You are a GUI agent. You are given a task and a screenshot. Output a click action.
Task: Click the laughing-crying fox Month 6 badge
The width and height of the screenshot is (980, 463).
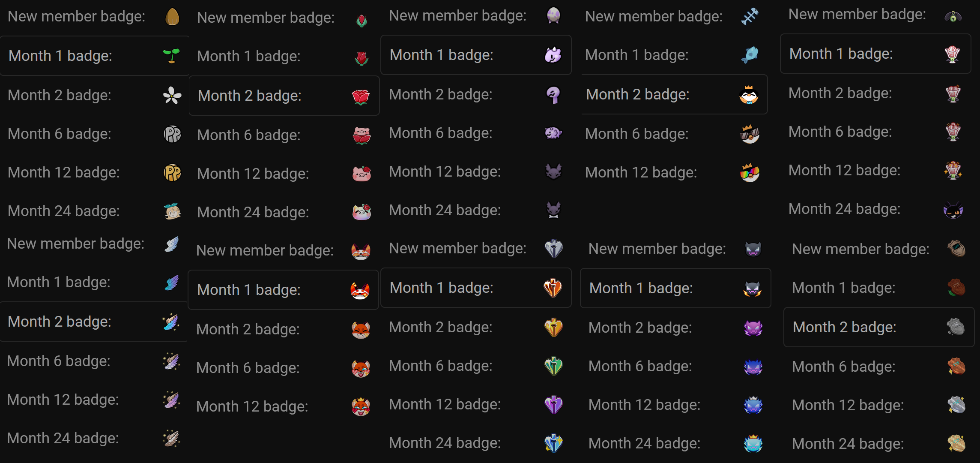[x=361, y=368]
